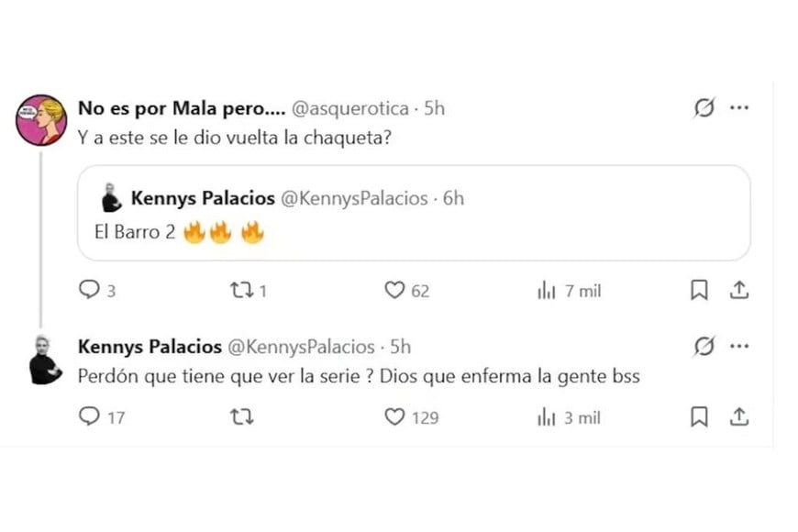View analytics showing 7 mil views
Viewport: 798px width, 532px height.
[x=547, y=291]
